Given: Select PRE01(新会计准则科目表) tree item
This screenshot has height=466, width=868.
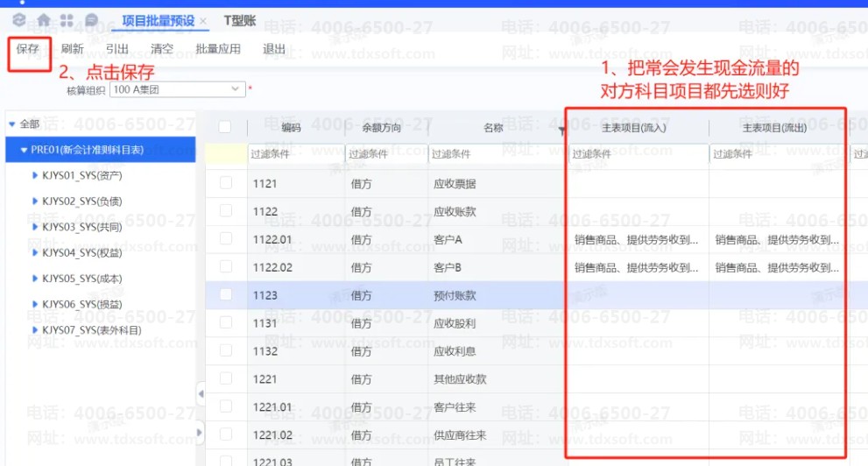Looking at the screenshot, I should tap(100, 150).
